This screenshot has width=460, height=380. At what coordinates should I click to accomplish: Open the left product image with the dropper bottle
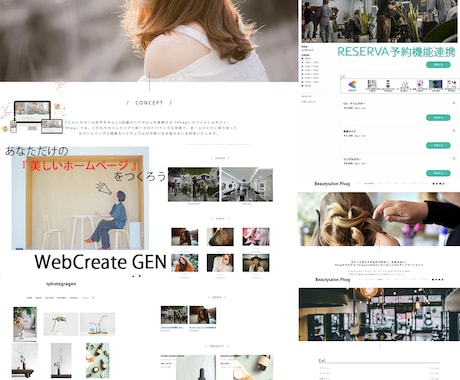[x=196, y=367]
